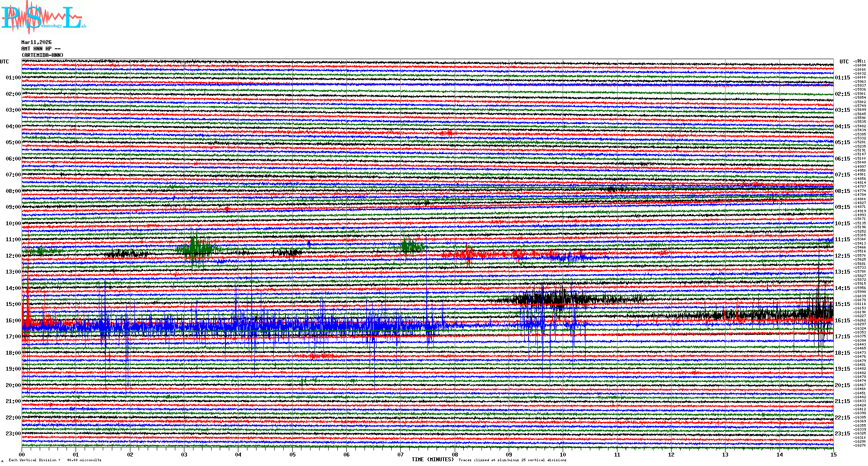Screen dimensions: 868x466
Task: Click the PSL seismology lab logo
Action: [x=43, y=17]
